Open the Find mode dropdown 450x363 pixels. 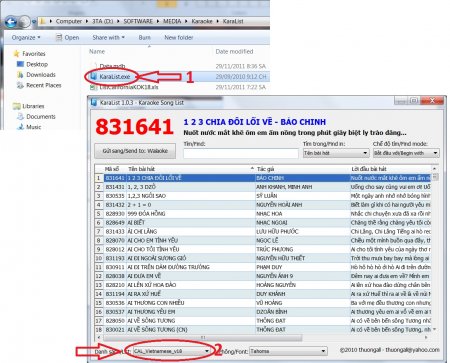click(406, 153)
